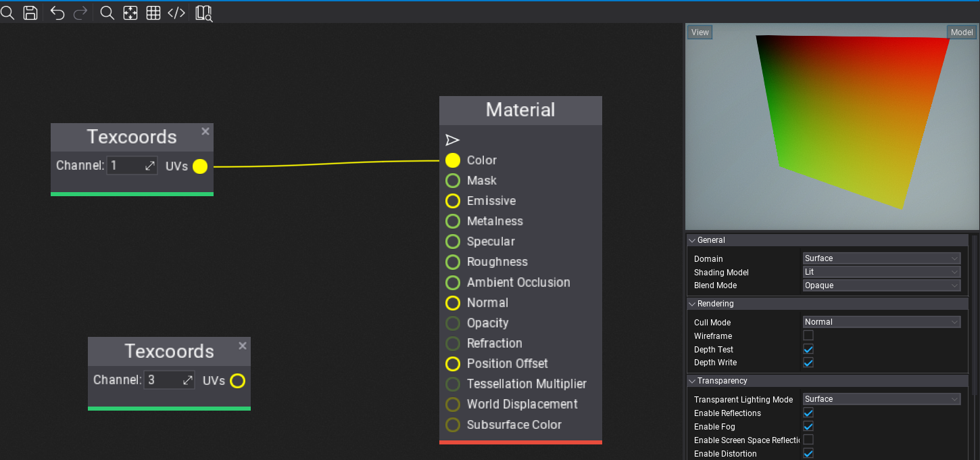Disable the Depth Test checkbox
This screenshot has width=980, height=460.
coord(808,348)
